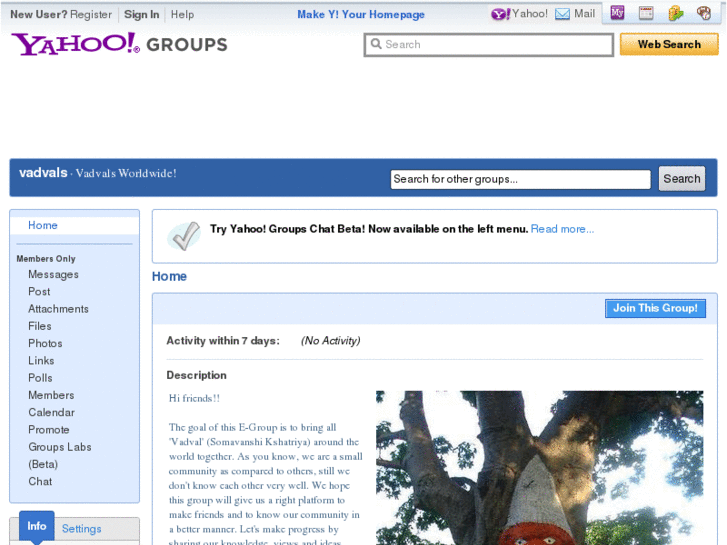Open Promote in the left menu

coord(48,430)
